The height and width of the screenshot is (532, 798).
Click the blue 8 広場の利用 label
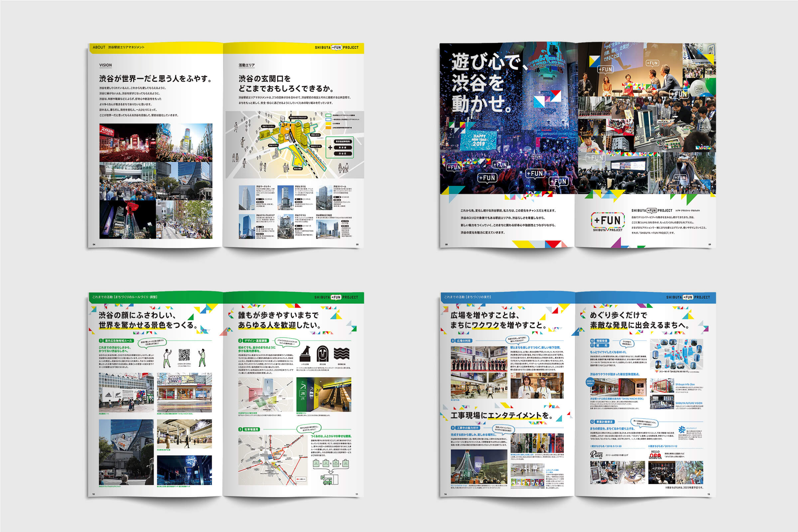461,340
